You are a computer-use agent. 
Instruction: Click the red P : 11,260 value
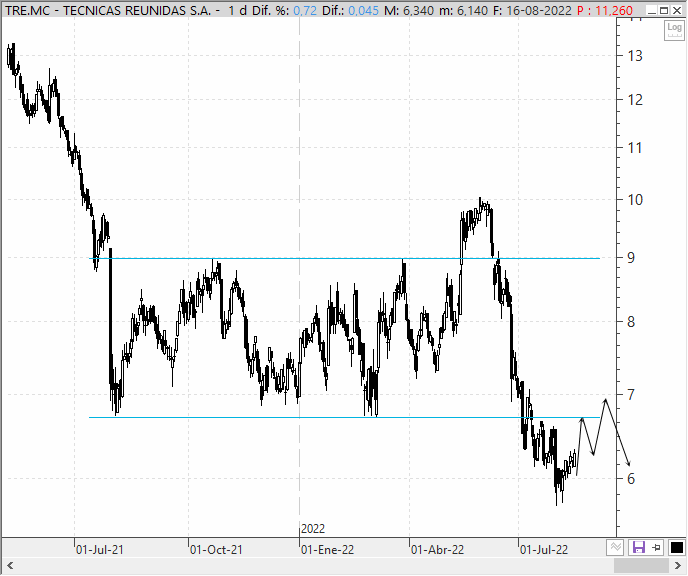coord(605,11)
